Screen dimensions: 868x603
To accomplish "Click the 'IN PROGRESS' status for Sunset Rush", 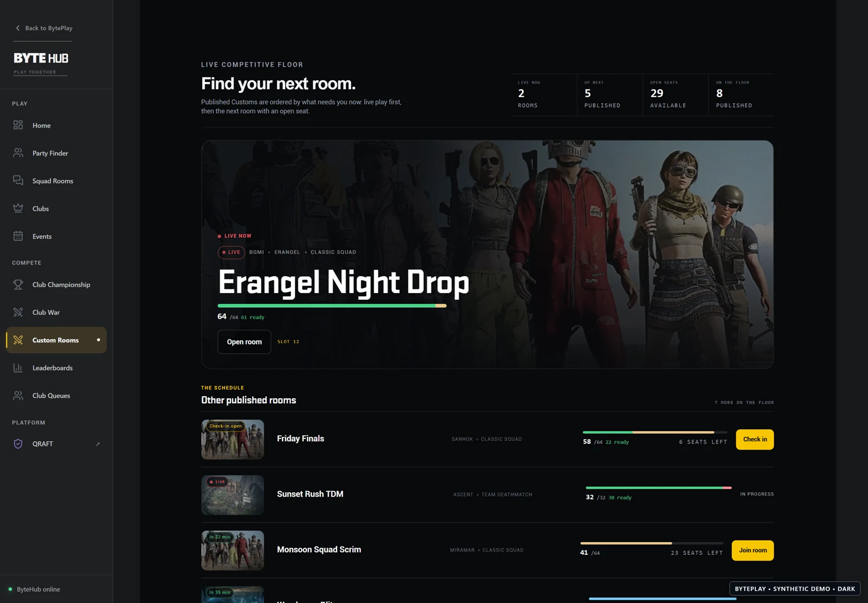I will tap(757, 494).
